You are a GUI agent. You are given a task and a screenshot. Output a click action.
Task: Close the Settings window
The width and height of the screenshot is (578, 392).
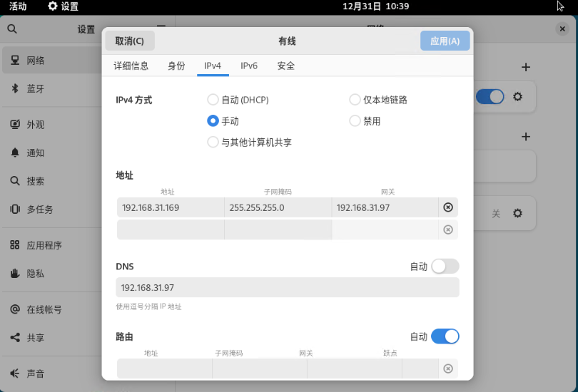click(562, 29)
